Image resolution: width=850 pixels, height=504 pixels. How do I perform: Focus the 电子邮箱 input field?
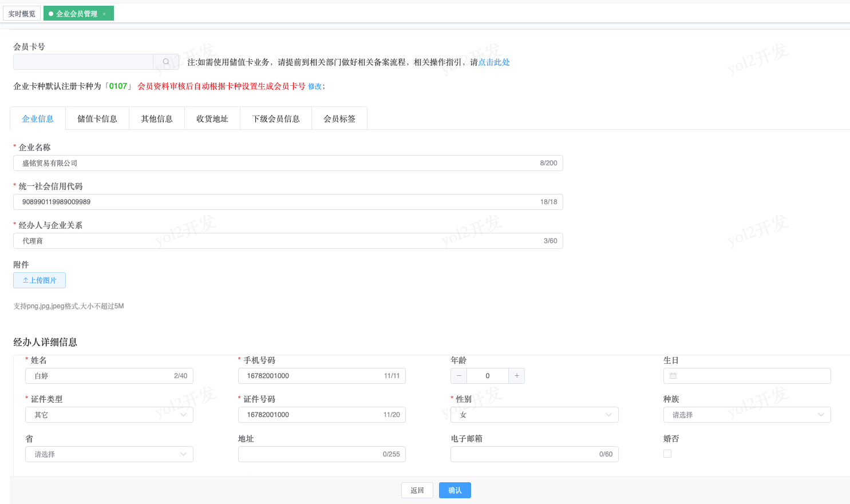(535, 454)
